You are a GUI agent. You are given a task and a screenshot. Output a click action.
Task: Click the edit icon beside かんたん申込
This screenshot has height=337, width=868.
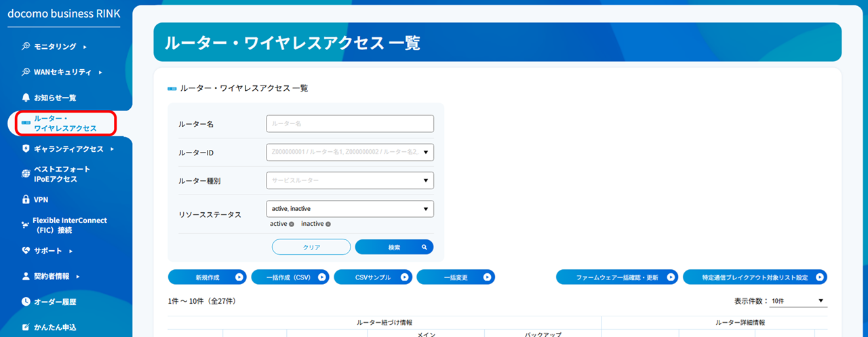pyautogui.click(x=26, y=328)
